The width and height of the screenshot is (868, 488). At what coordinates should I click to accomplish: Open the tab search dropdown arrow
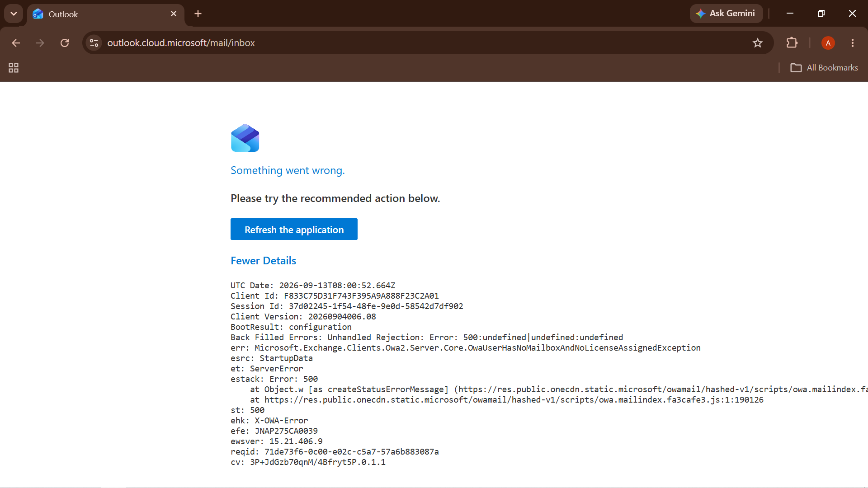tap(14, 14)
